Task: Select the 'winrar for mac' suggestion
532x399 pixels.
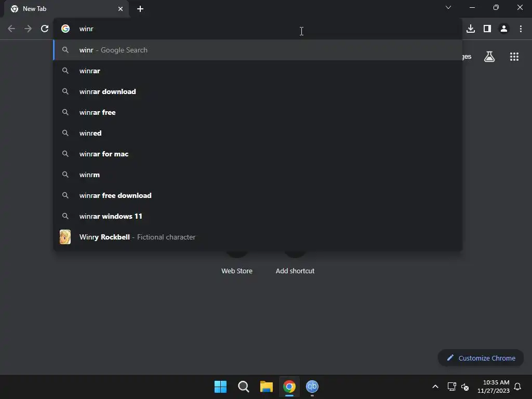Action: [x=258, y=154]
